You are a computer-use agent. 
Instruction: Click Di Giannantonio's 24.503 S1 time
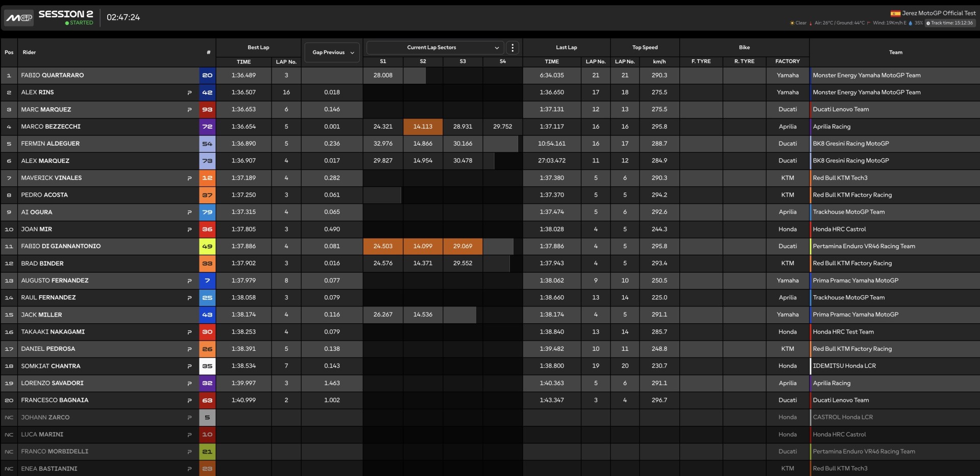click(383, 246)
